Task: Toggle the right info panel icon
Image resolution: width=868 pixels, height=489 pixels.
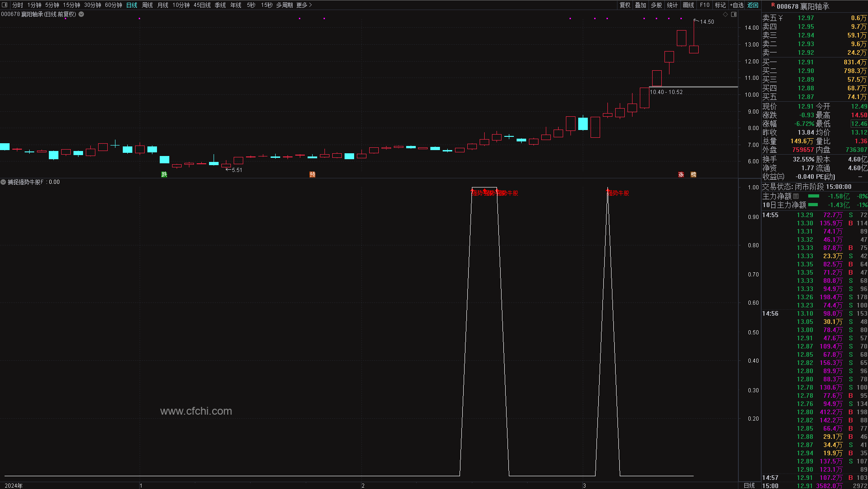Action: (734, 15)
